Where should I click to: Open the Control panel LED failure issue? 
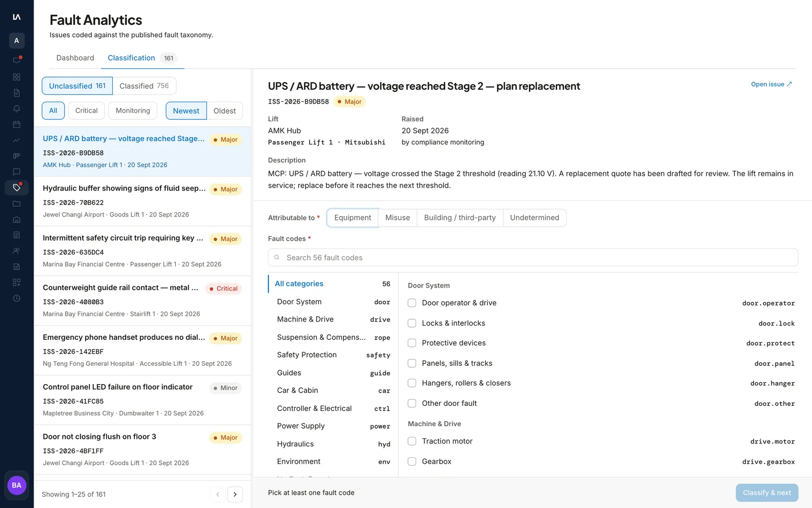click(143, 400)
